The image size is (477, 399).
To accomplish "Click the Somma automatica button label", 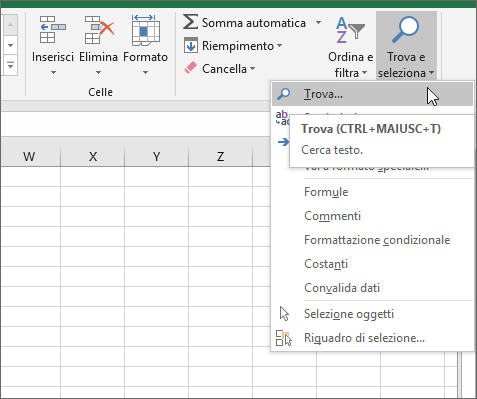I will pyautogui.click(x=254, y=23).
